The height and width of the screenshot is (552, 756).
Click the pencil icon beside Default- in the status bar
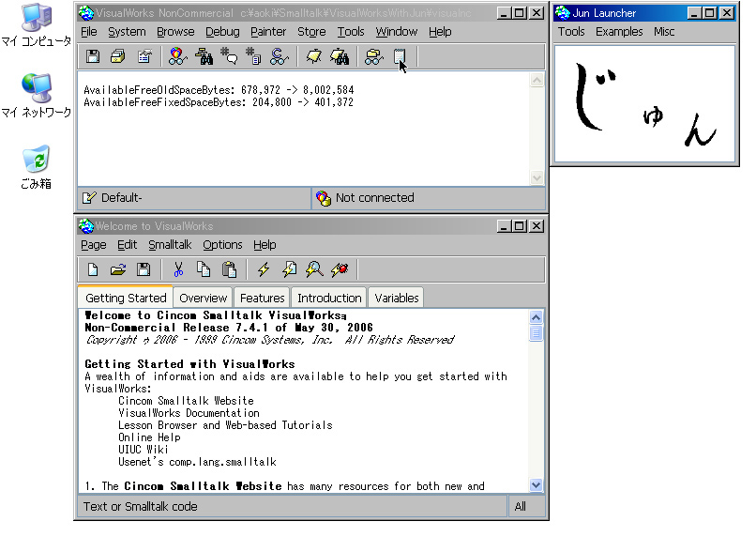click(90, 198)
